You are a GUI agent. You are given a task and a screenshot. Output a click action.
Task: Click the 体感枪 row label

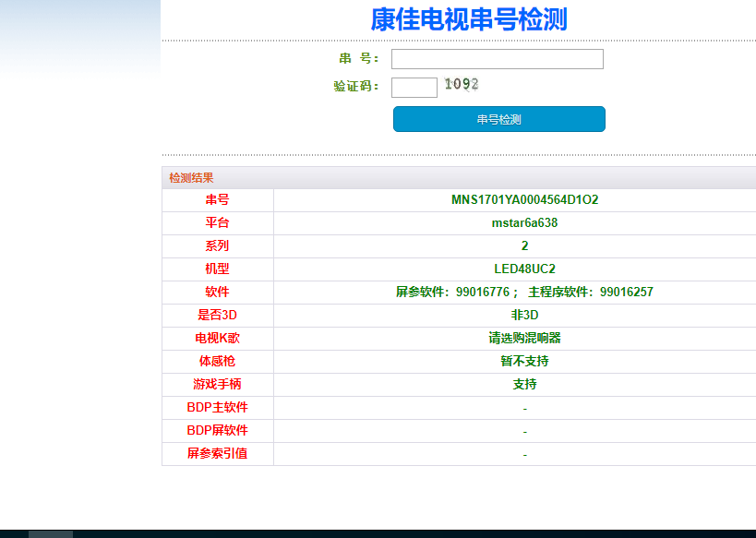click(x=218, y=361)
